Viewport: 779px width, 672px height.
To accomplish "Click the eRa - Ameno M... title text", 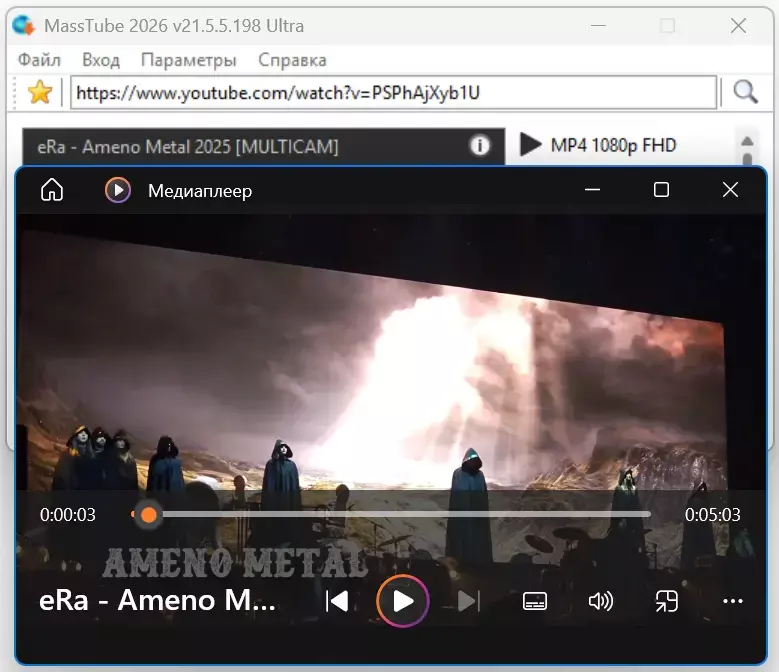I will pyautogui.click(x=157, y=600).
